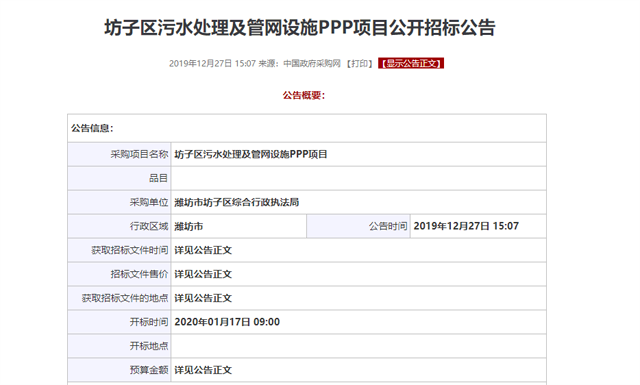
Task: Click the publication timestamp under the title
Action: pyautogui.click(x=212, y=63)
